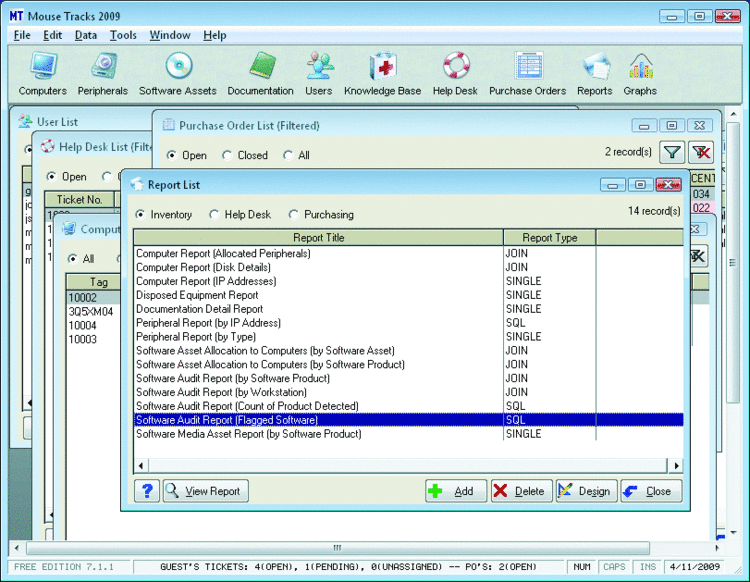Select Open radio in Help Desk List
750x582 pixels.
pyautogui.click(x=51, y=176)
